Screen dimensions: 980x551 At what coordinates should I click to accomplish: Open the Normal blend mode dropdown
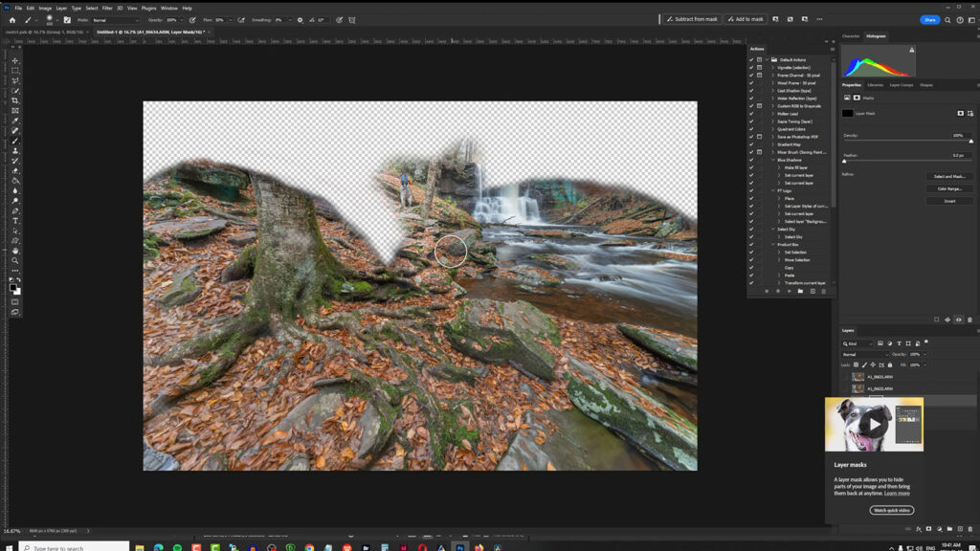click(x=864, y=355)
